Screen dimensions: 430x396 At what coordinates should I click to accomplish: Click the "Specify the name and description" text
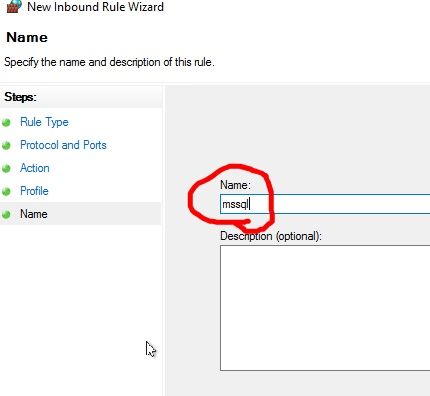[109, 62]
